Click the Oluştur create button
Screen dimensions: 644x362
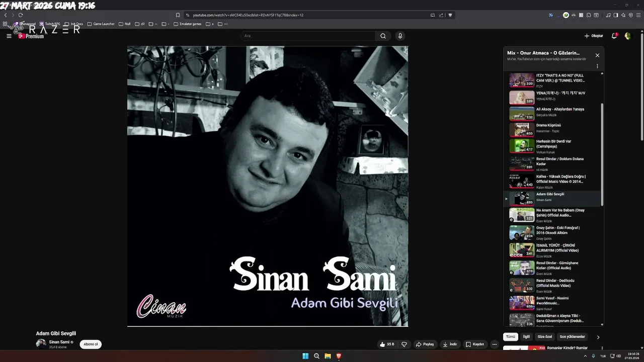point(594,36)
